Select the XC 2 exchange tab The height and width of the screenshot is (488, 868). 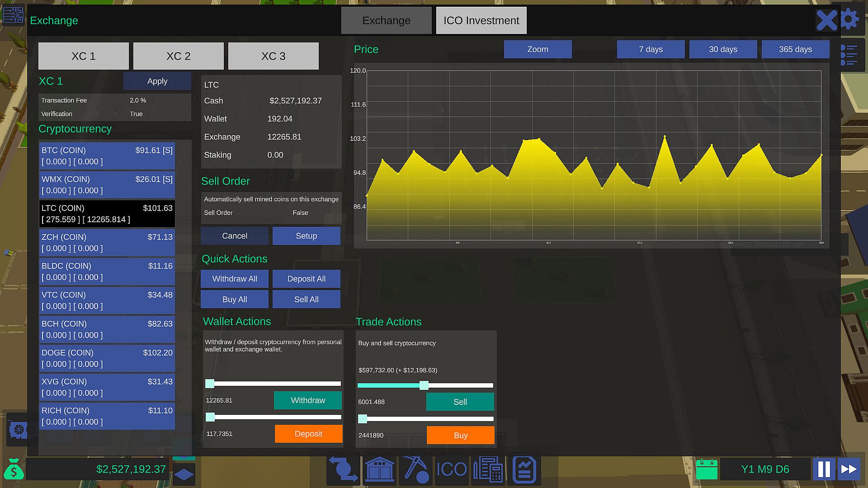coord(178,56)
